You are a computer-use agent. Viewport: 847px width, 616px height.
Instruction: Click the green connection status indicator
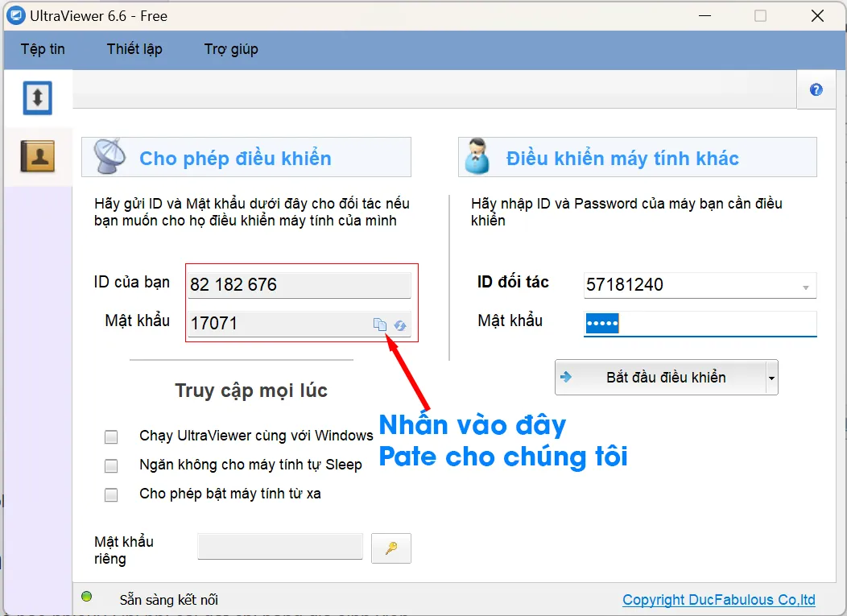86,598
